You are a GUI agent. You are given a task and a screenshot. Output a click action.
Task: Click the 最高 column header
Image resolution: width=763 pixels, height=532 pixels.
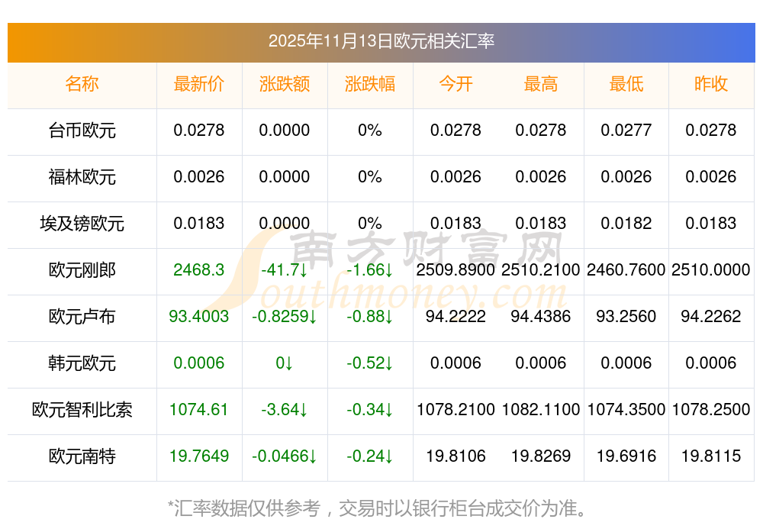(541, 84)
